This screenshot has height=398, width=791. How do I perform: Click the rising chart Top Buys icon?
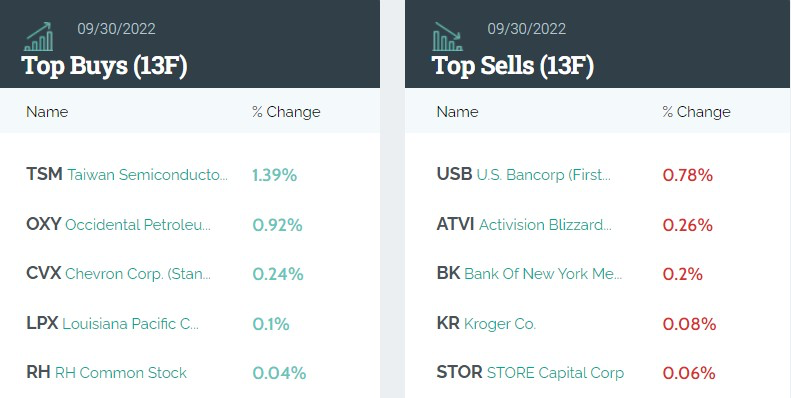39,36
